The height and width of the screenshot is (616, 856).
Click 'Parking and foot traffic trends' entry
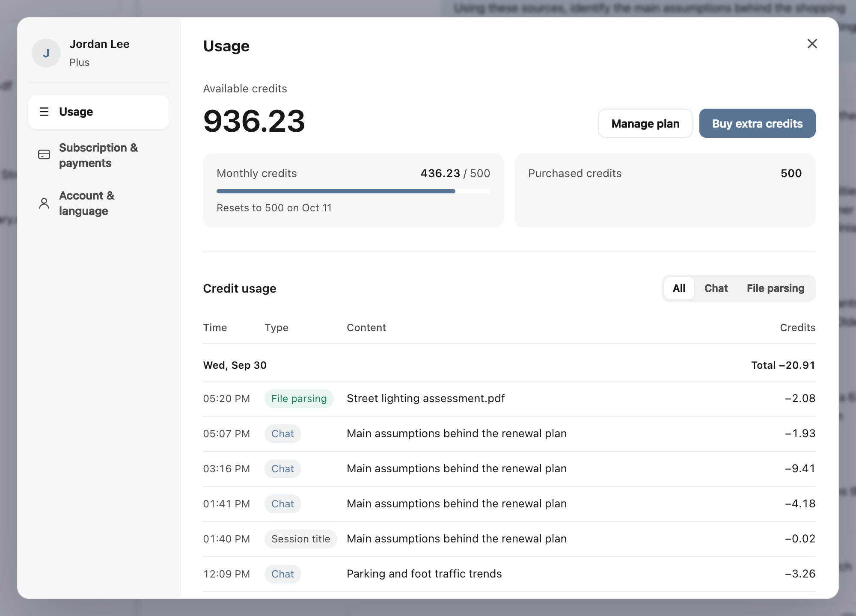tap(424, 574)
